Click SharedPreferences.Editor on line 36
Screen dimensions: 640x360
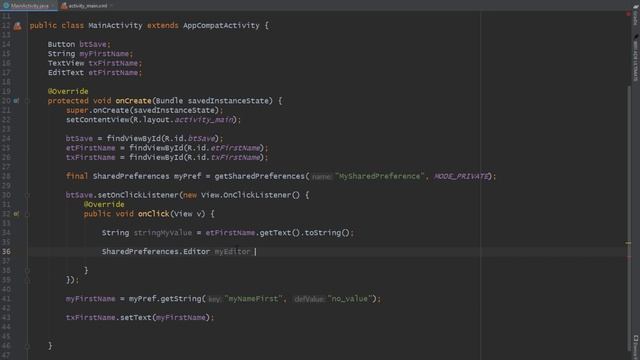pyautogui.click(x=156, y=251)
